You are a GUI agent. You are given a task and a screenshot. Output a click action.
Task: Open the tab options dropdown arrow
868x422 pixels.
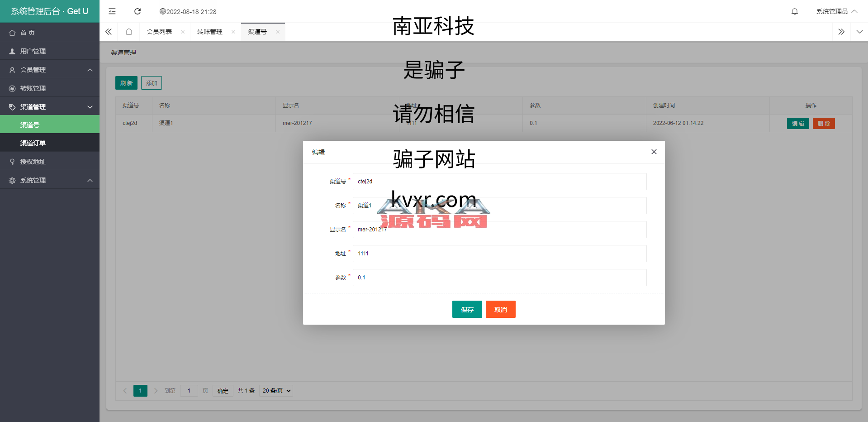pyautogui.click(x=859, y=32)
